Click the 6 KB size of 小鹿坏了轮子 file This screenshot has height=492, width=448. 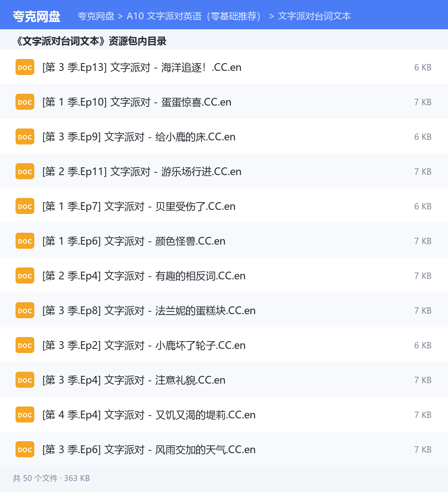tap(422, 345)
